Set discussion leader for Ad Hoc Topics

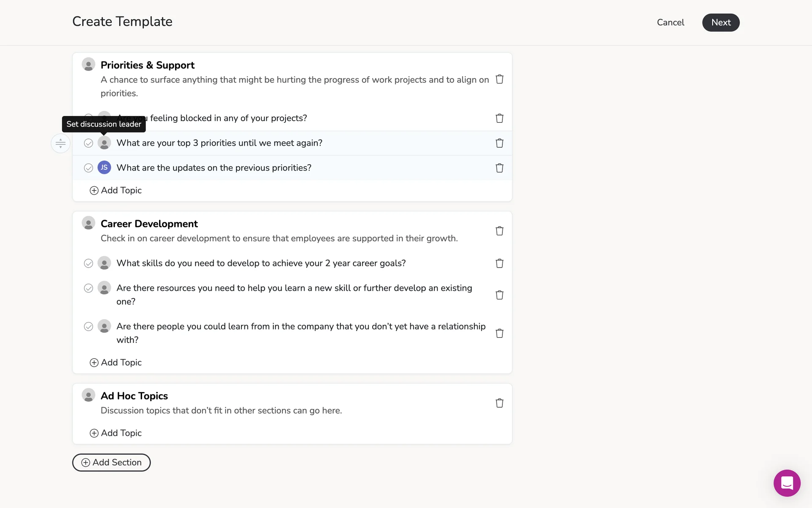coord(88,395)
